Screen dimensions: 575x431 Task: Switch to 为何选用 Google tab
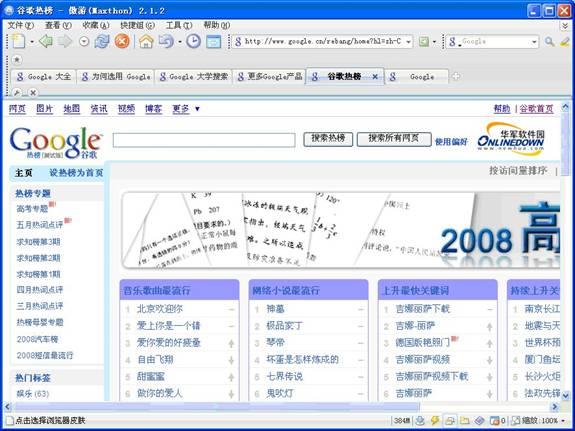click(116, 77)
